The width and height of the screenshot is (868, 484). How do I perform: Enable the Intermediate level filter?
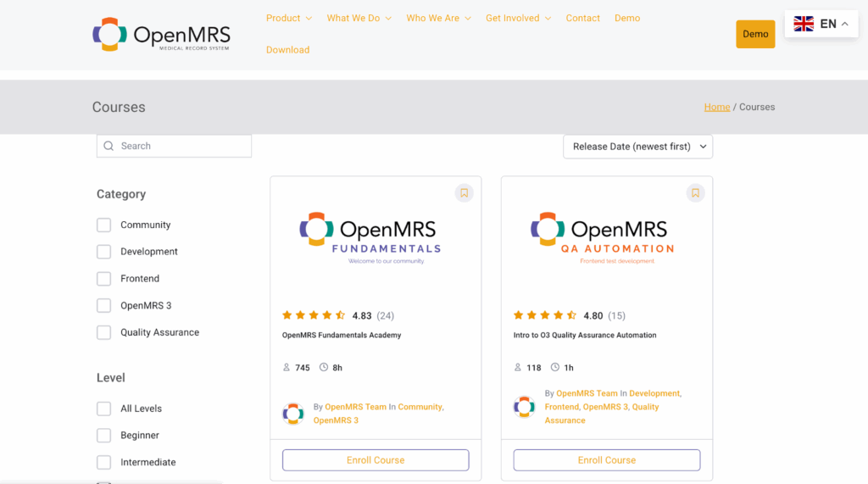[x=103, y=463]
